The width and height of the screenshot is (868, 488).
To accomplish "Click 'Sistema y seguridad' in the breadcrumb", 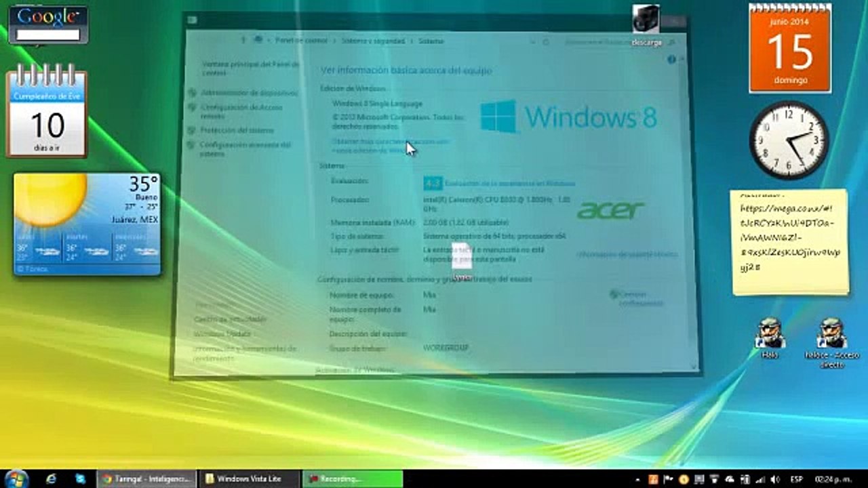I will [373, 41].
